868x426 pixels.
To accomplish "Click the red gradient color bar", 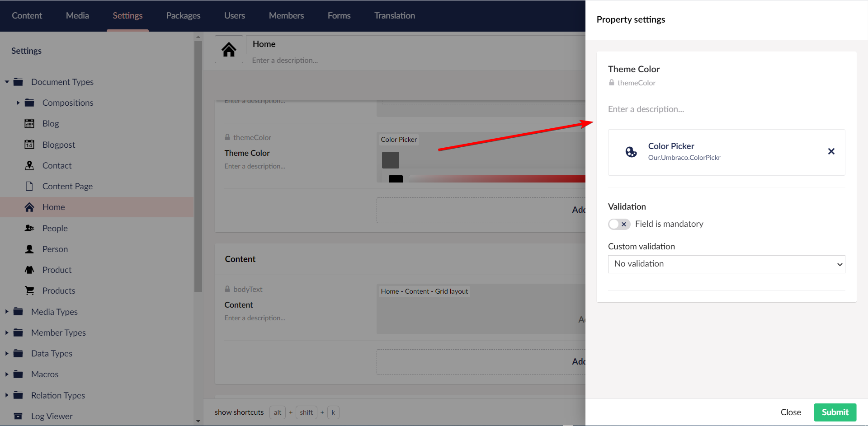I will pyautogui.click(x=497, y=179).
